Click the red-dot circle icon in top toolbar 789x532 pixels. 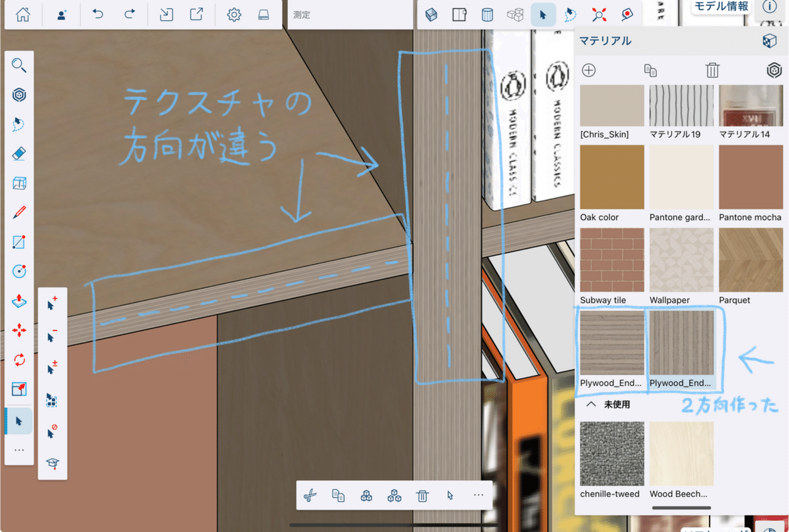pyautogui.click(x=627, y=14)
